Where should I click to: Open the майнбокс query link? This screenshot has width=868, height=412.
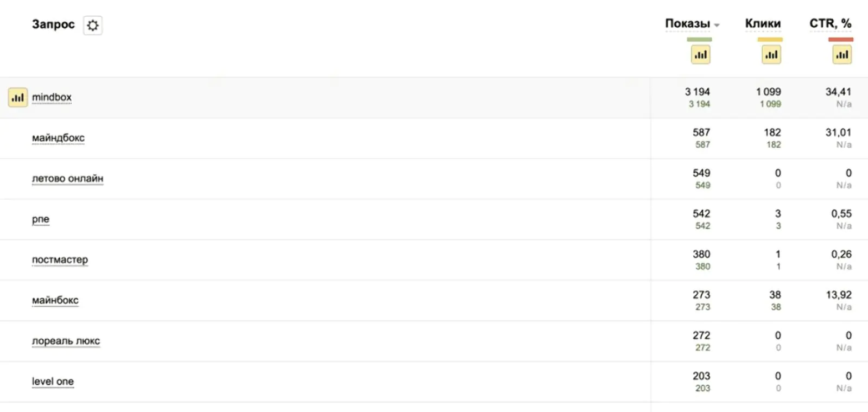(x=55, y=300)
